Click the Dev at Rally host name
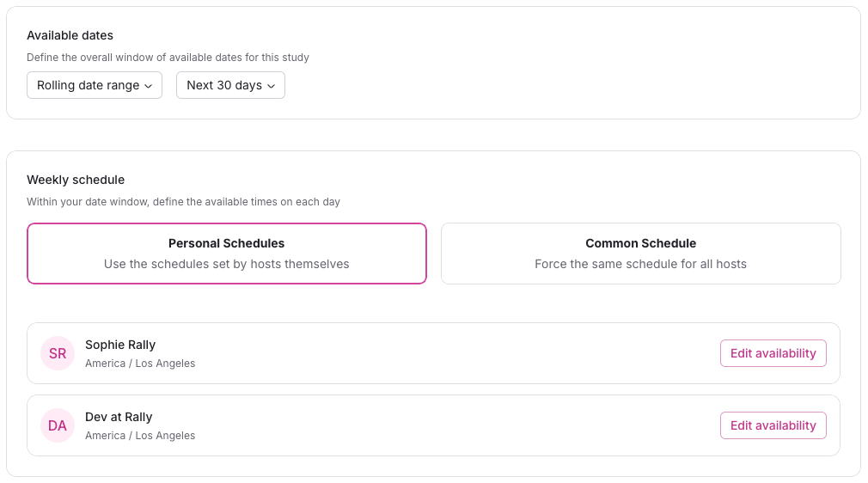The width and height of the screenshot is (868, 483). click(x=119, y=417)
